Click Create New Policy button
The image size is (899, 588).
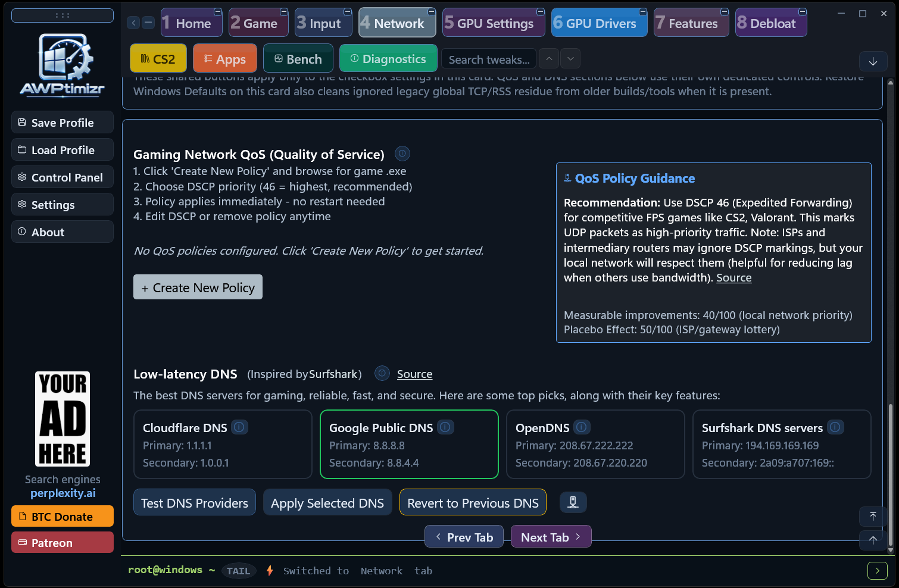[198, 287]
